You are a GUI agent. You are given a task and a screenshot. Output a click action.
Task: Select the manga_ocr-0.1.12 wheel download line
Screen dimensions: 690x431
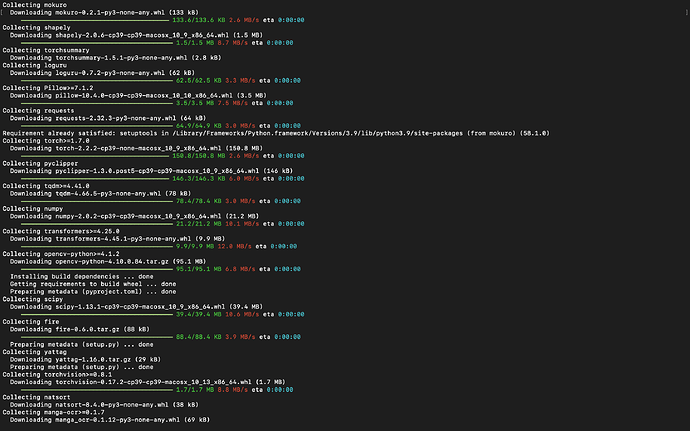click(110, 420)
